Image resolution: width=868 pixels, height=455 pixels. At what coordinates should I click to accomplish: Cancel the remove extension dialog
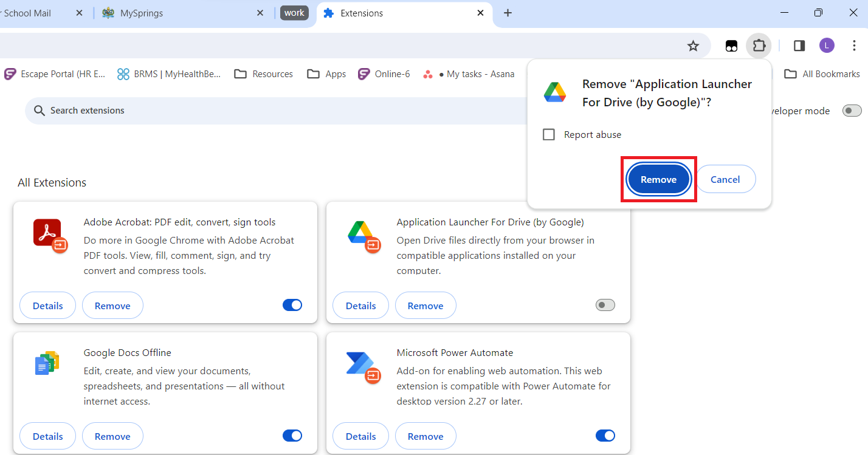(725, 179)
